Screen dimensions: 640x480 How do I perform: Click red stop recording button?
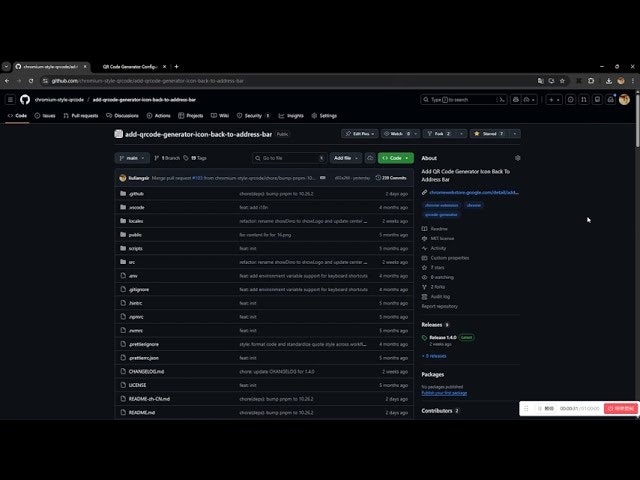[x=621, y=408]
